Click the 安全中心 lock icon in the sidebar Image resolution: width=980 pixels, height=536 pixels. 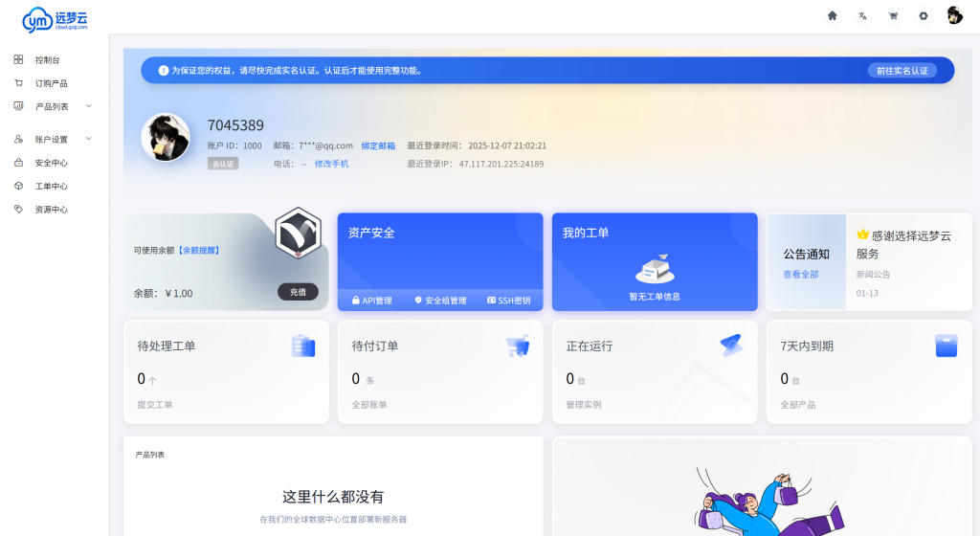19,163
